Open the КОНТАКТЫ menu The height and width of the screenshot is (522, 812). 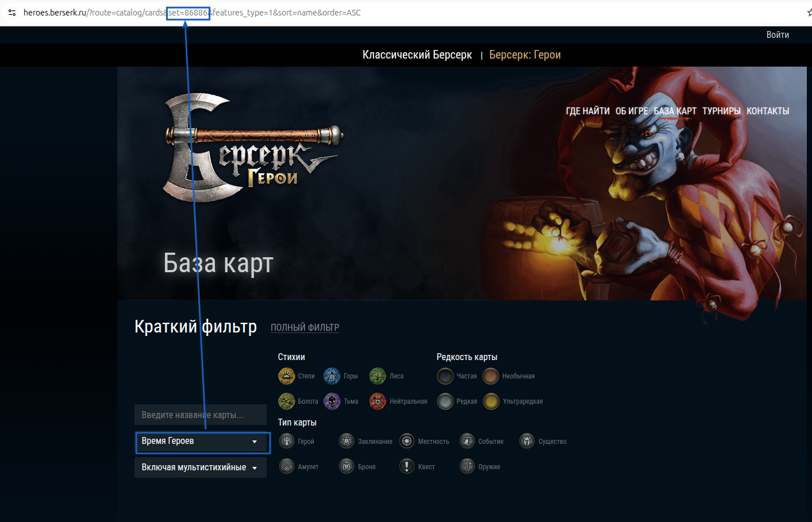click(x=768, y=111)
